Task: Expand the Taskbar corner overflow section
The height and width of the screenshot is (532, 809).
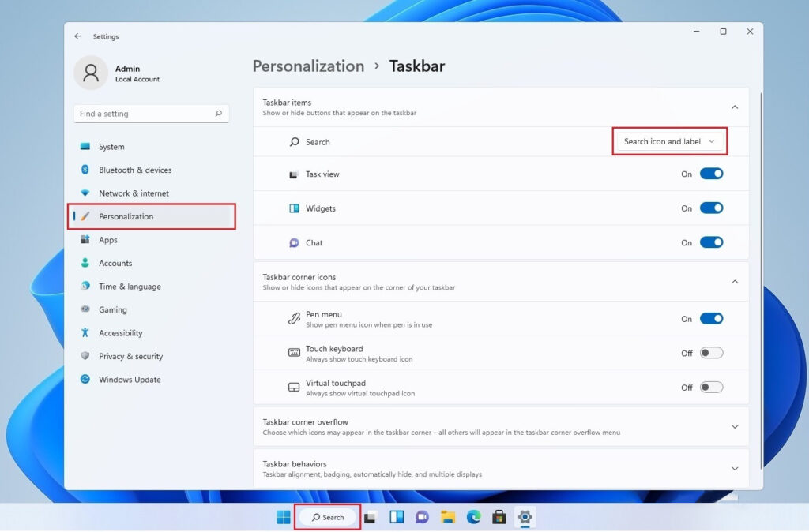Action: [734, 426]
